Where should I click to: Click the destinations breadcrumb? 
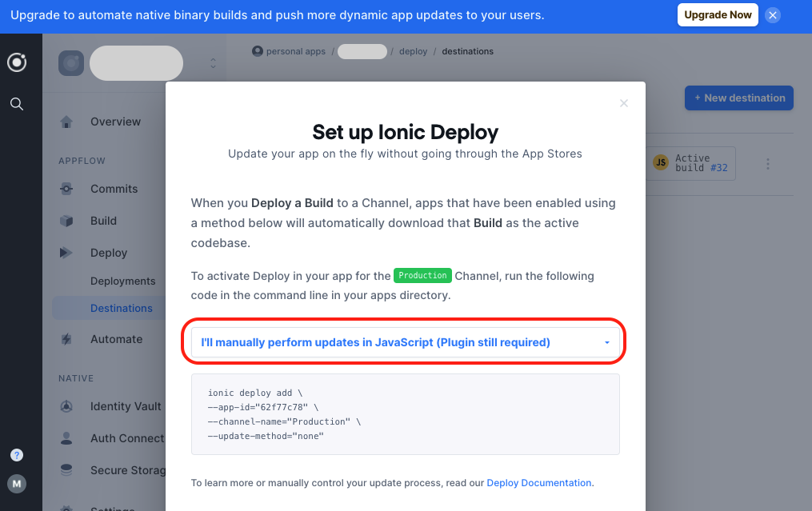point(468,51)
